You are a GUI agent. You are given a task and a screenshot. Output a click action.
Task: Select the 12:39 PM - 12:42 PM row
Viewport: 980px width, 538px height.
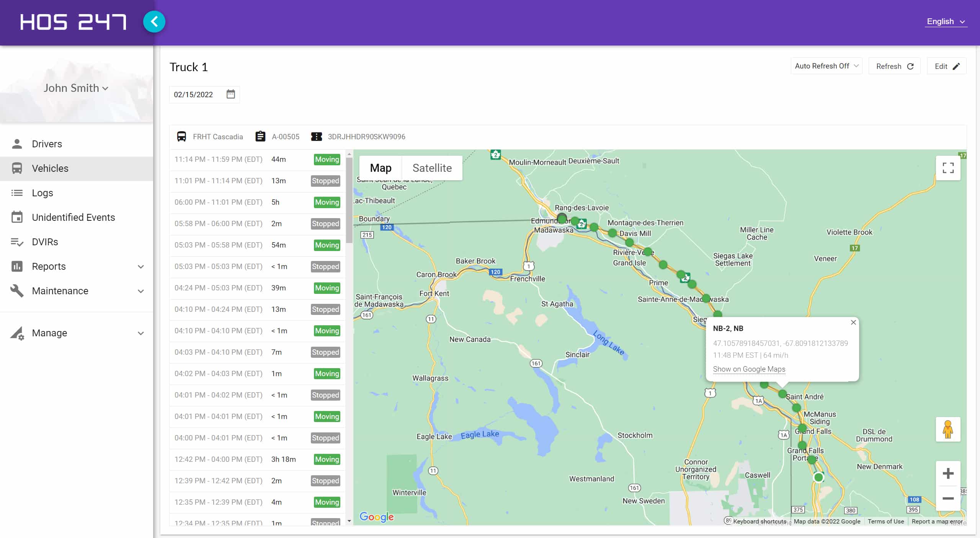(x=257, y=481)
